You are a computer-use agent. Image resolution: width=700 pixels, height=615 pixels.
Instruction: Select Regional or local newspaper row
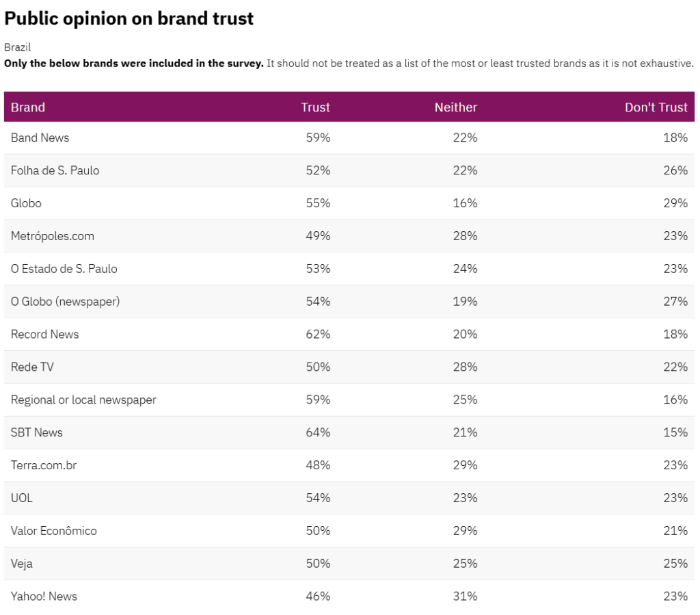(83, 400)
